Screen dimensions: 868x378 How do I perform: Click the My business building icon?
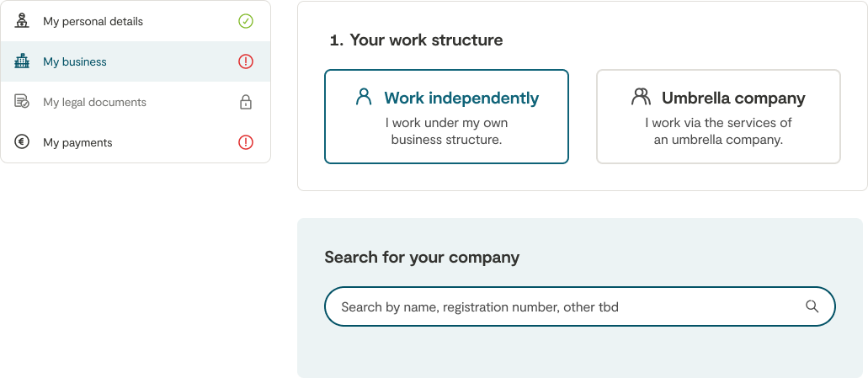[x=22, y=61]
